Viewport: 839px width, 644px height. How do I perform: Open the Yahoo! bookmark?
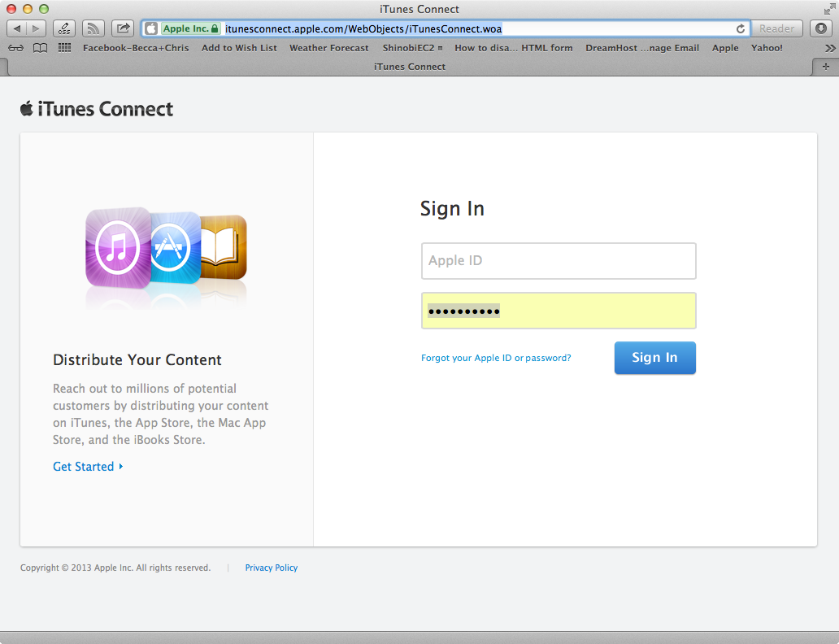point(767,48)
